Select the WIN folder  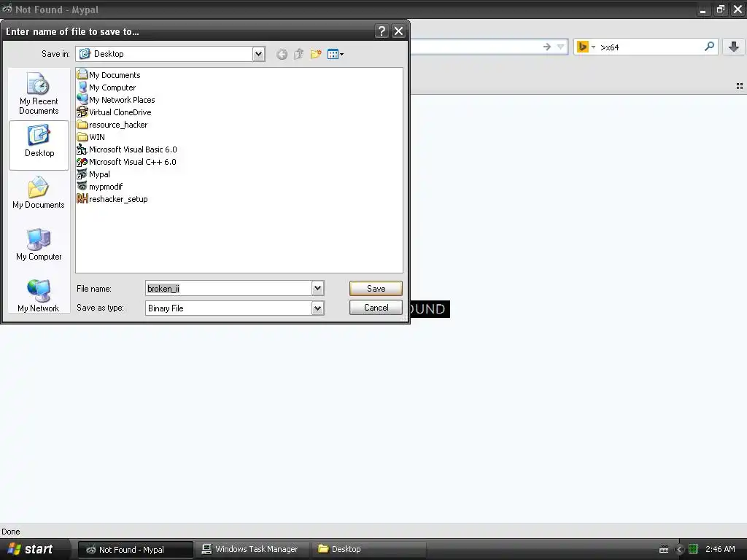[90, 136]
